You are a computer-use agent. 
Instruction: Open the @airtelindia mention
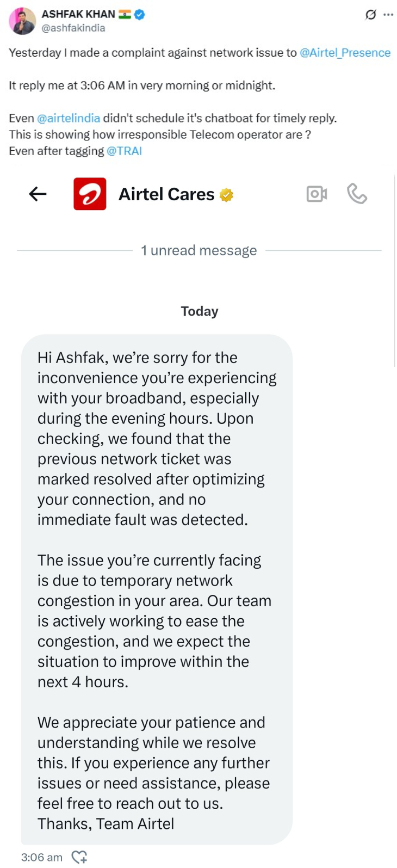tap(69, 118)
